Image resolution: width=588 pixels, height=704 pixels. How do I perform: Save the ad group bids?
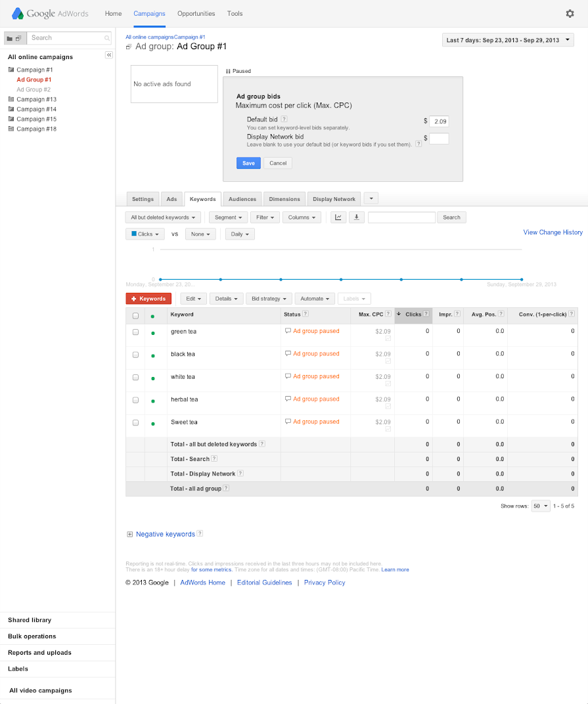click(248, 163)
